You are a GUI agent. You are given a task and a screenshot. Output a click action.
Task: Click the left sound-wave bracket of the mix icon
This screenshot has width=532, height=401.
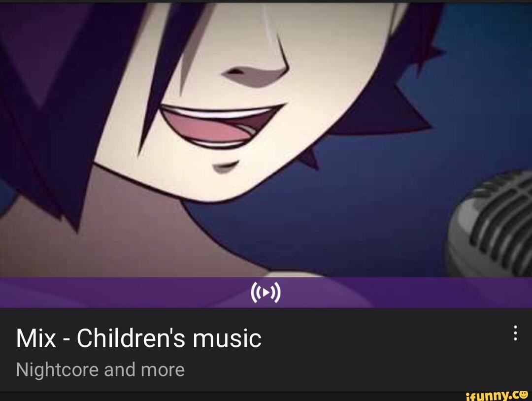255,292
